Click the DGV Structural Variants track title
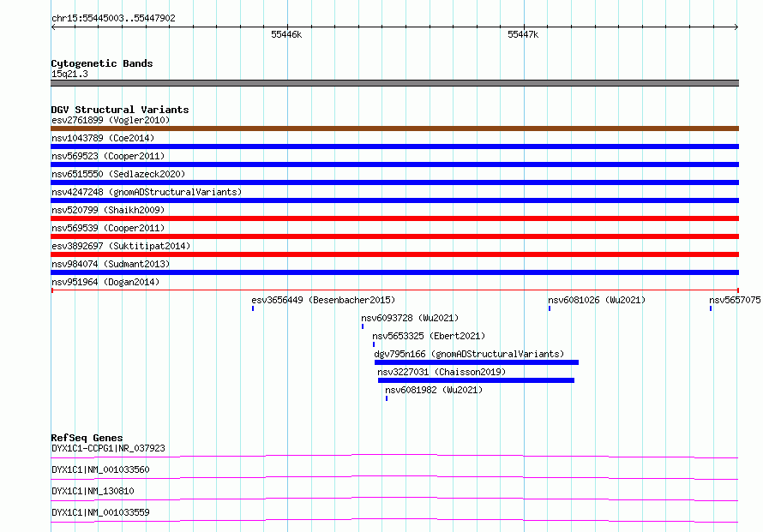 [x=120, y=110]
